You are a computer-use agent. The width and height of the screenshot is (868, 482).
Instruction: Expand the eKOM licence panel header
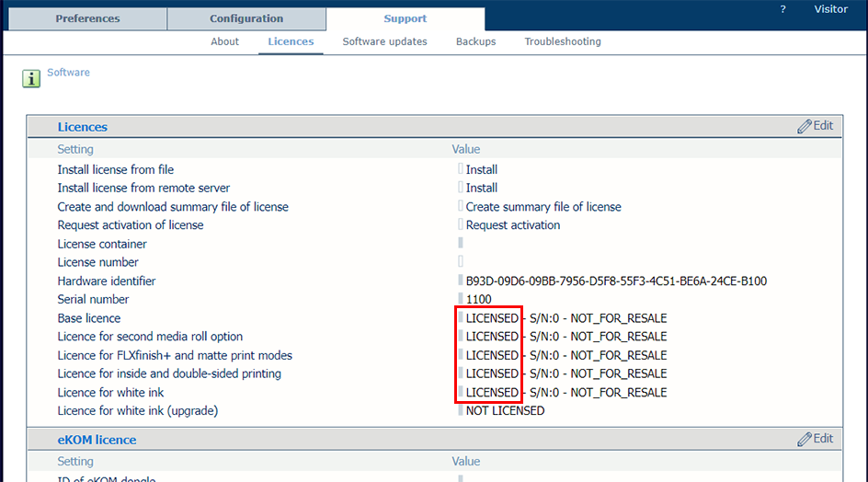point(97,440)
